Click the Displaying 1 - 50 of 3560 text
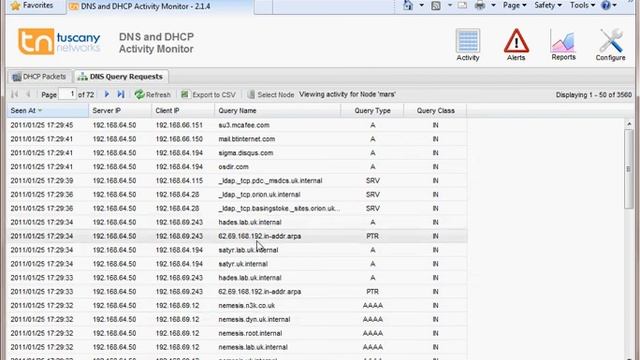The image size is (640, 360). (x=593, y=95)
